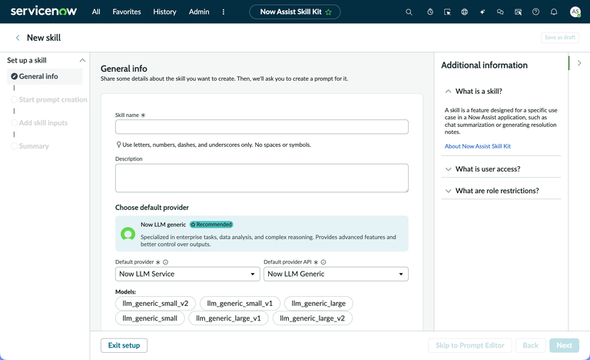Screen dimensions: 590x360
Task: Click the stopwatch icon in header
Action: click(430, 12)
